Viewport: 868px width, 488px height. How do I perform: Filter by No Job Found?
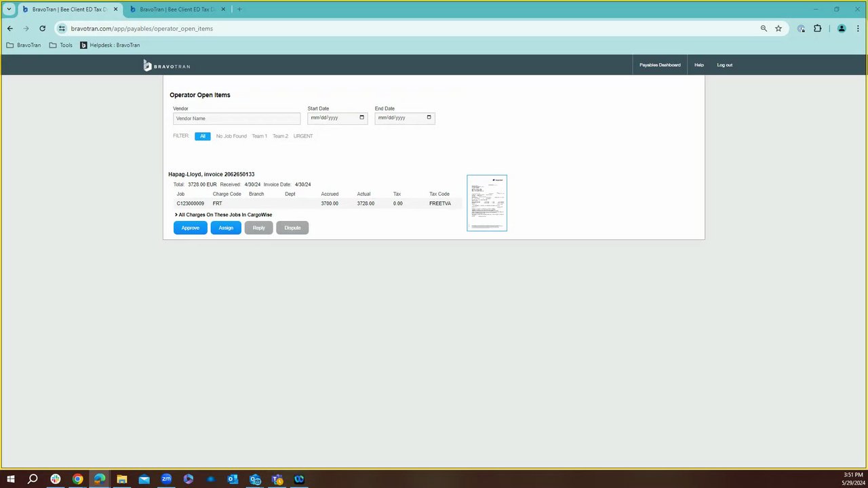231,136
